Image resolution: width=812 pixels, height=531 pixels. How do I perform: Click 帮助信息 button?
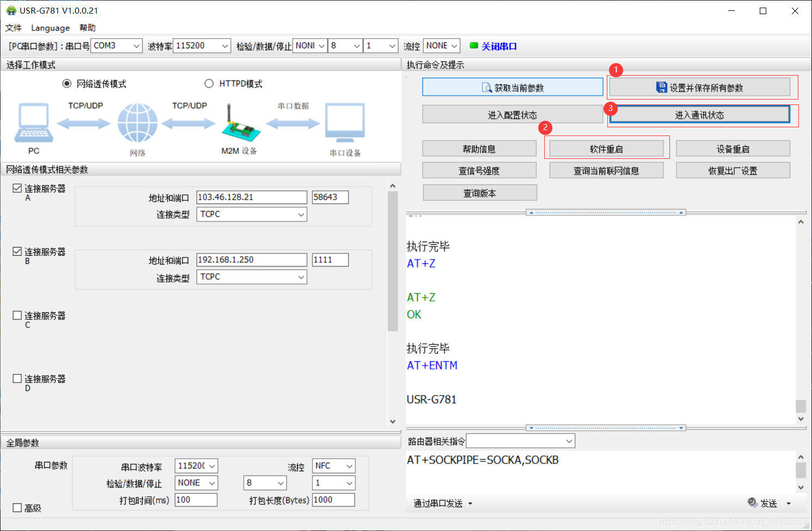479,149
